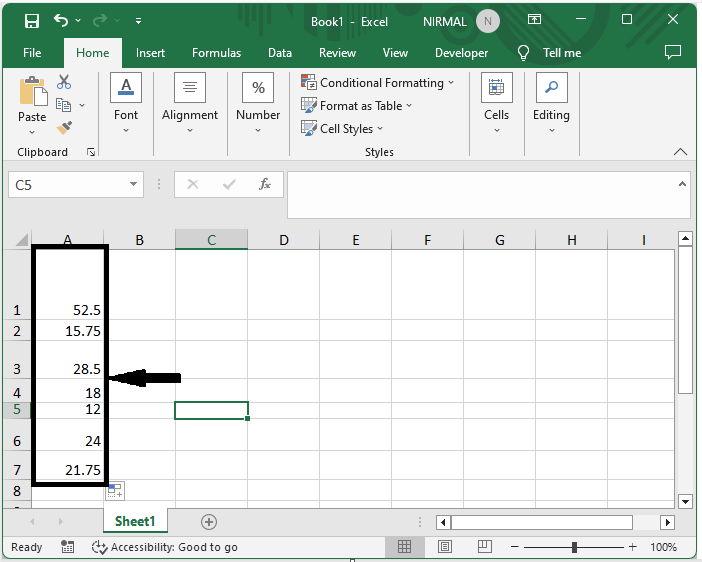Select column D header

coord(283,240)
